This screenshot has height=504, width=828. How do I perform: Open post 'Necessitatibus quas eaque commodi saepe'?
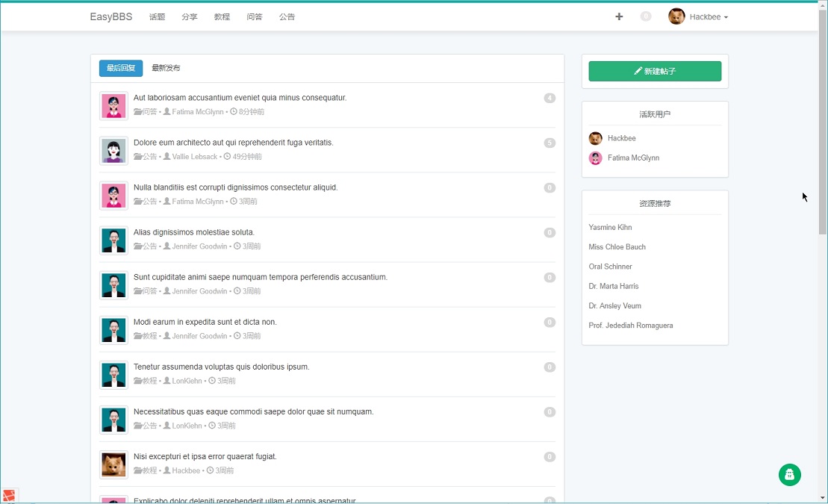[x=253, y=412]
